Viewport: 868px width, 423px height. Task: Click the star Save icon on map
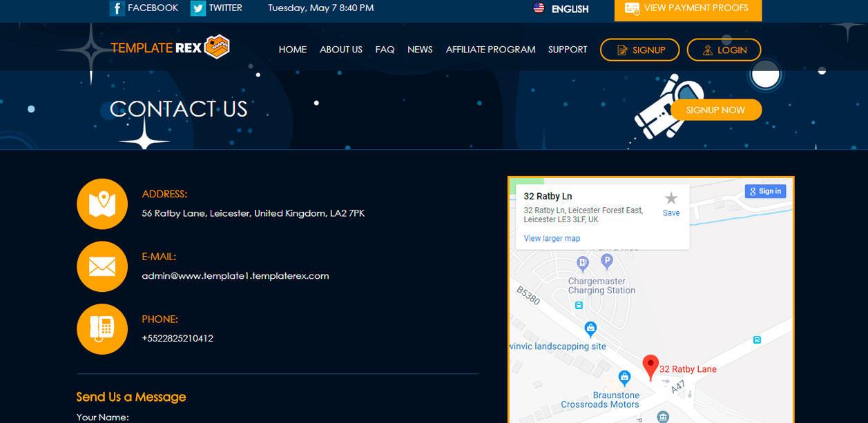[x=671, y=199]
